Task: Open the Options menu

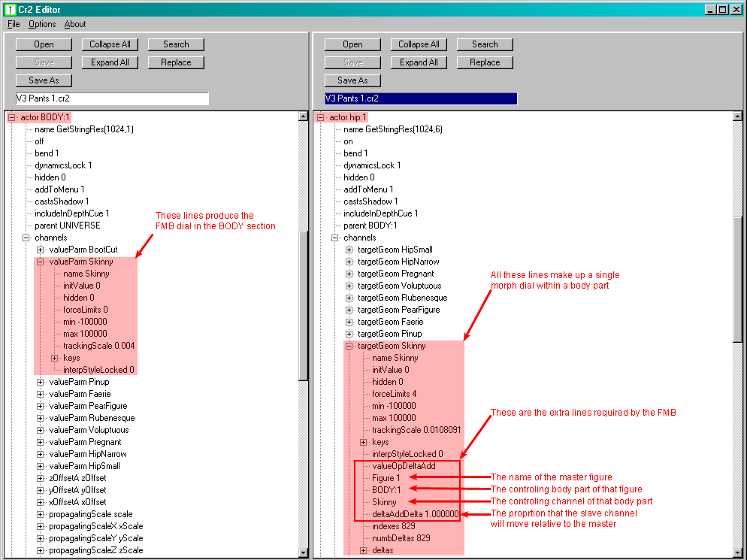Action: (x=42, y=24)
